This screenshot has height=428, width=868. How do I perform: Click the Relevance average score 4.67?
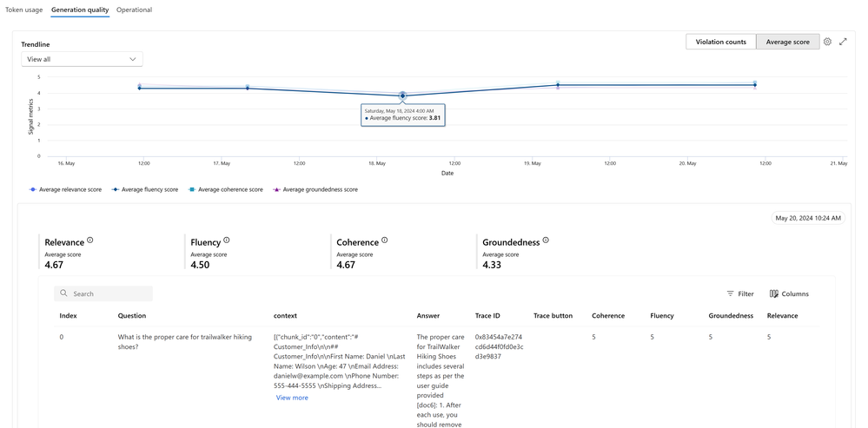tap(54, 265)
